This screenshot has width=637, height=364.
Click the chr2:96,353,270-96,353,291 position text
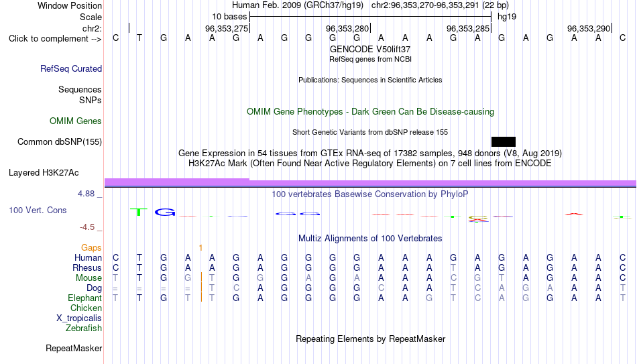(x=440, y=5)
